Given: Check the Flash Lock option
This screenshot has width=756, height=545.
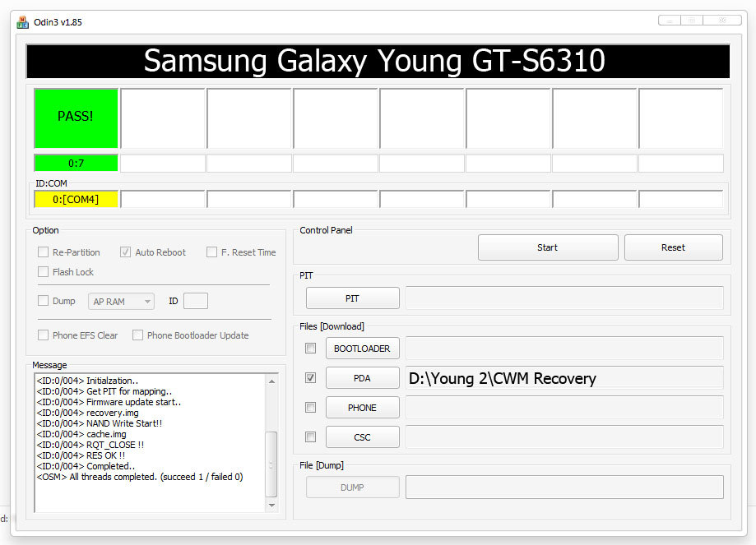Looking at the screenshot, I should coord(44,272).
